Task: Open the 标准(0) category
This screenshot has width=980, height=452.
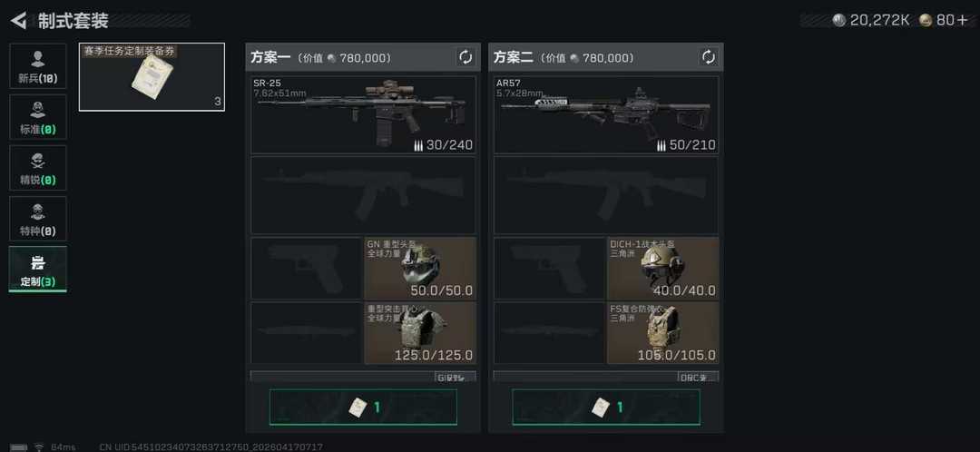Action: (37, 117)
